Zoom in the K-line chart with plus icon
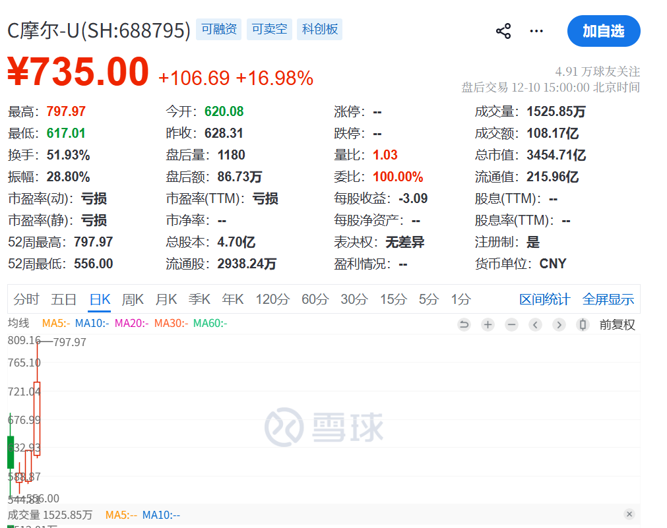 (488, 324)
